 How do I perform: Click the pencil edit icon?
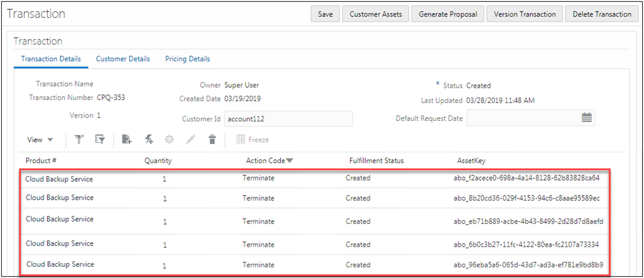pos(190,139)
